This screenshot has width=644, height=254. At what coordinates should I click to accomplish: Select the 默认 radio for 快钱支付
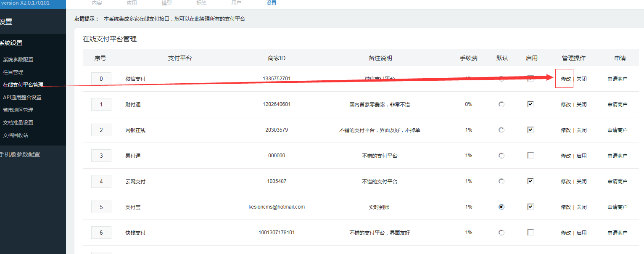[501, 232]
